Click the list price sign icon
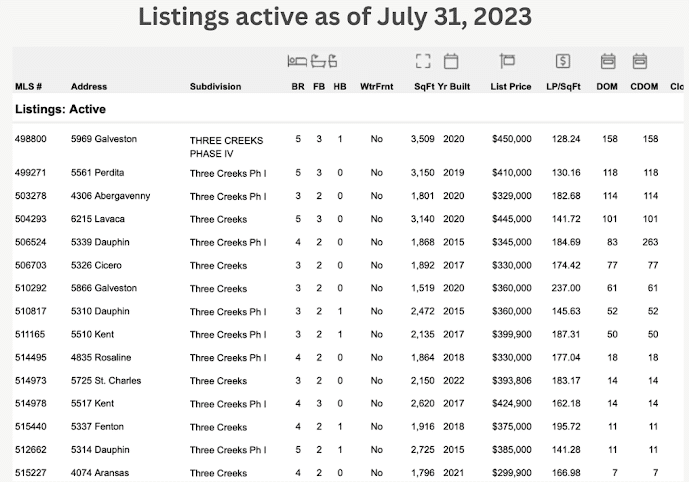 point(507,61)
